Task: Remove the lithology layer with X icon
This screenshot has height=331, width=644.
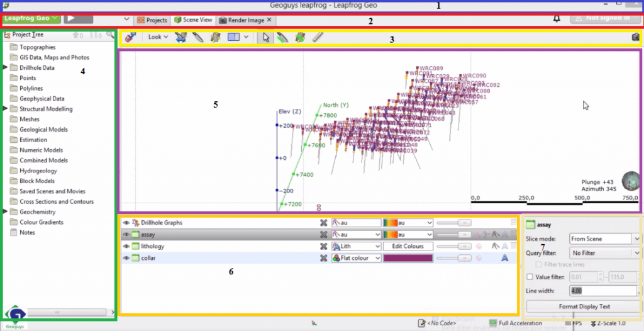Action: [323, 247]
